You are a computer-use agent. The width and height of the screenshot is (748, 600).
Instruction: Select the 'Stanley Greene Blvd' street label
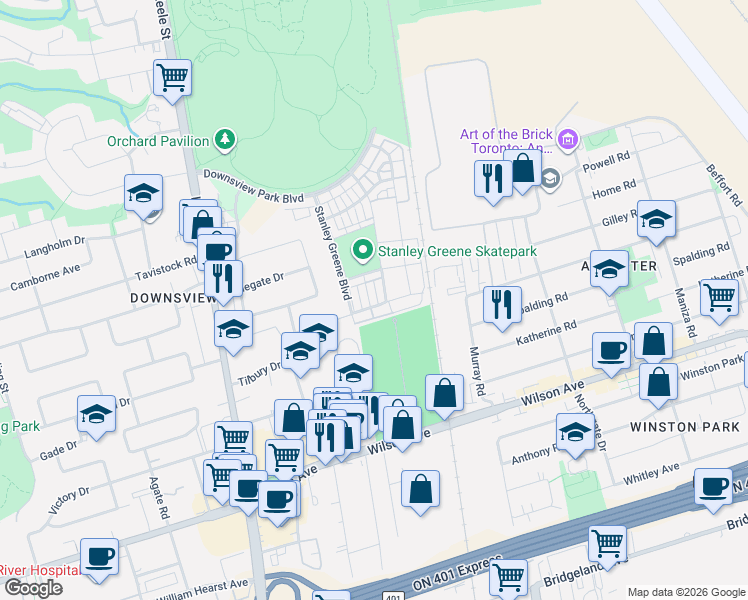click(333, 253)
